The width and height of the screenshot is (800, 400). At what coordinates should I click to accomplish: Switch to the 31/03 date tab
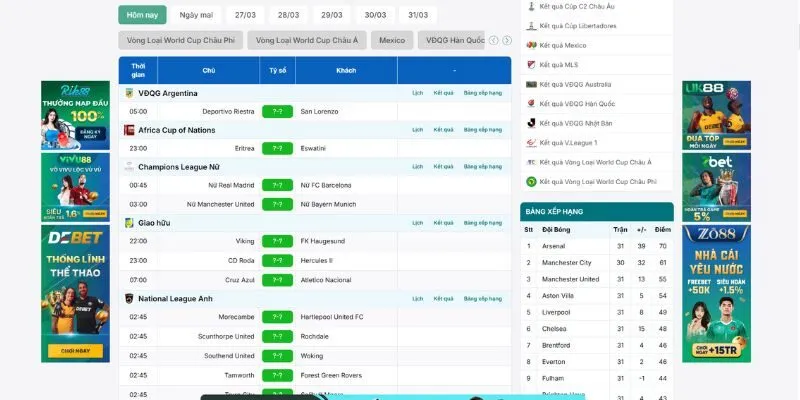point(418,15)
